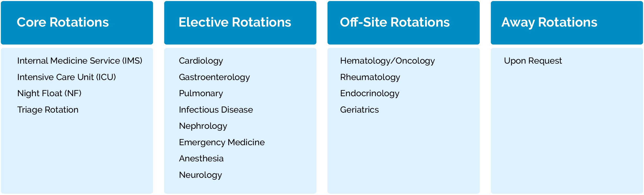Screen dimensions: 644x195
Task: Click Infectious Disease in electives
Action: (x=216, y=110)
